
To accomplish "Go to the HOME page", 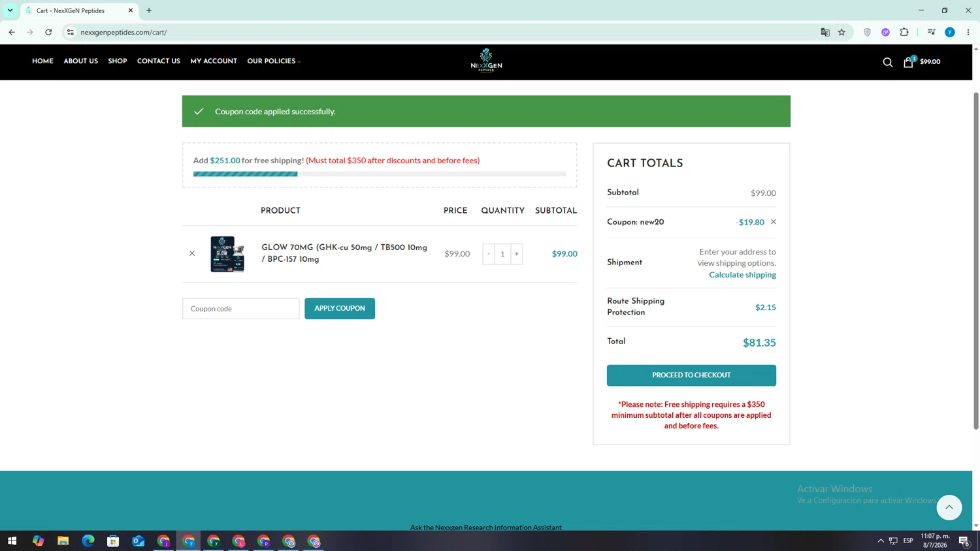I will [x=42, y=61].
